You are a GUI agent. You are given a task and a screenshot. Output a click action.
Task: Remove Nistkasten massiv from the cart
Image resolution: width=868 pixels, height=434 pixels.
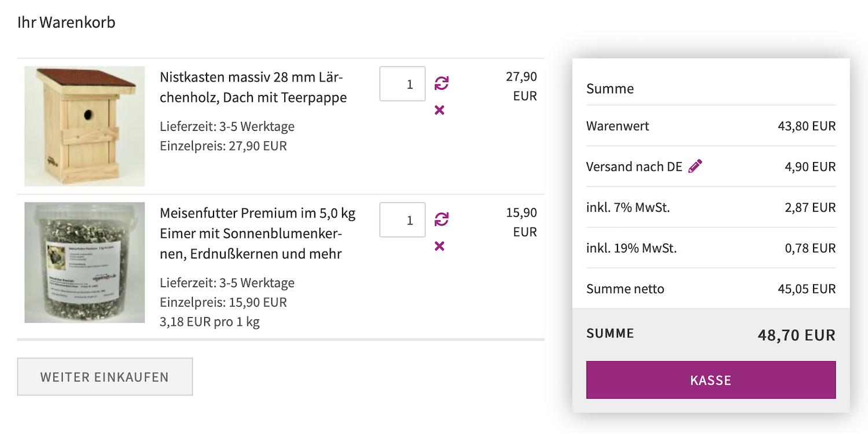(x=439, y=110)
